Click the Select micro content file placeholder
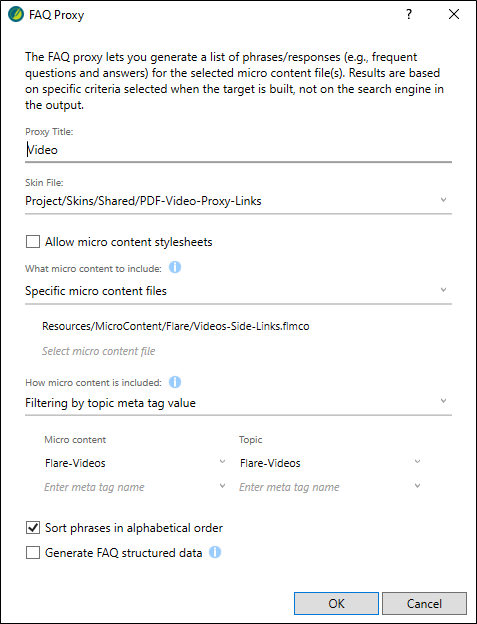Viewport: 477px width, 624px height. (99, 351)
